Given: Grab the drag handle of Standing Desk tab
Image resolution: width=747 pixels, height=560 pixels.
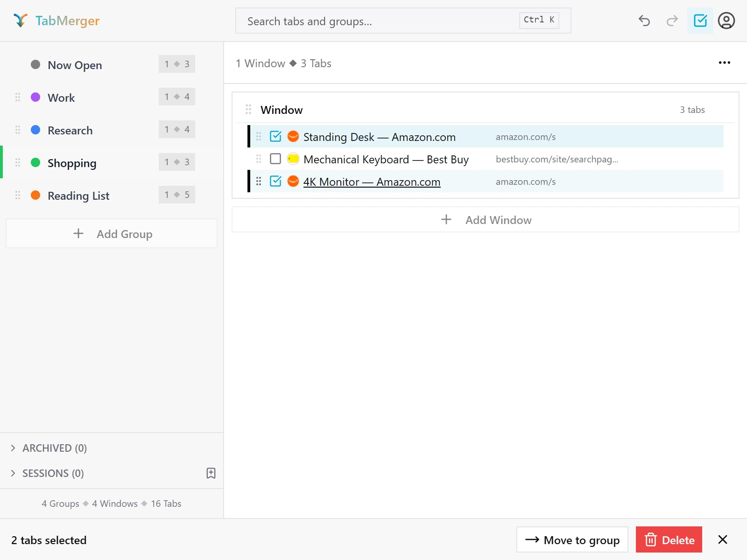Looking at the screenshot, I should click(x=259, y=136).
